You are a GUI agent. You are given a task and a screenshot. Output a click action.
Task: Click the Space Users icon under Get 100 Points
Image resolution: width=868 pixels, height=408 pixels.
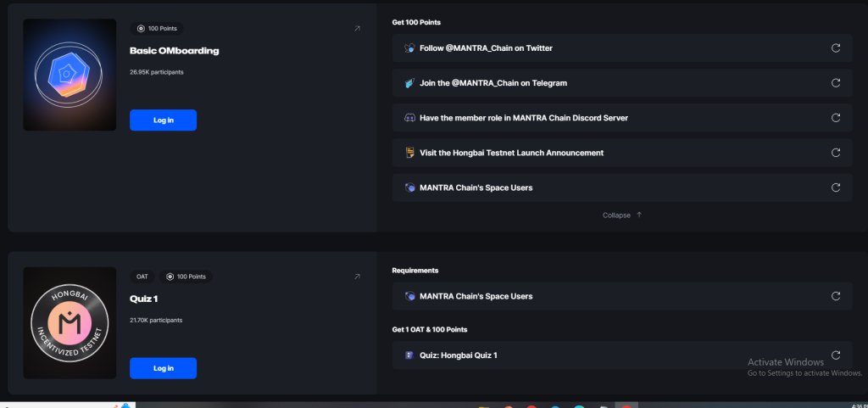409,187
